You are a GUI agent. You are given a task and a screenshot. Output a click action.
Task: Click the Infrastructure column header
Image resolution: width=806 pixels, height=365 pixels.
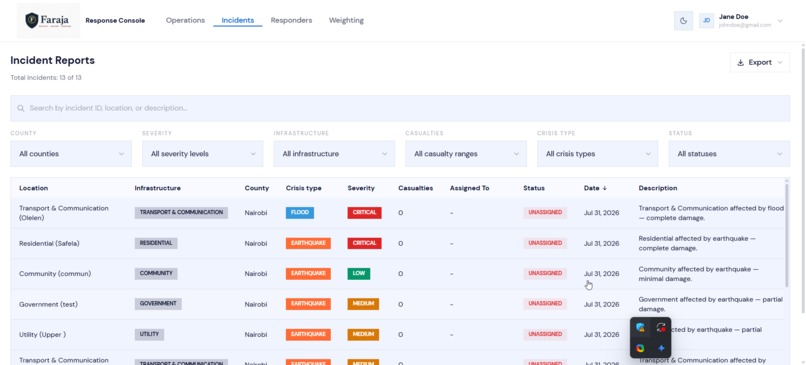tap(157, 188)
